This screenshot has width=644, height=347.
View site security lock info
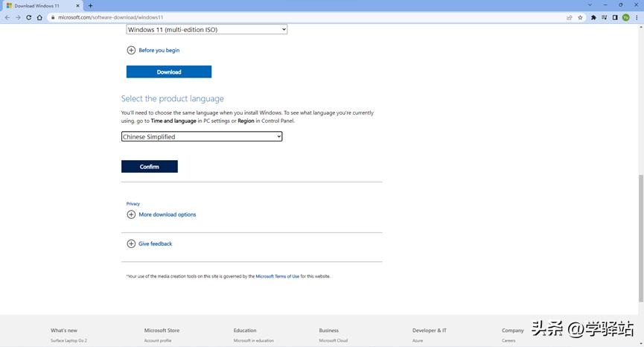(53, 17)
